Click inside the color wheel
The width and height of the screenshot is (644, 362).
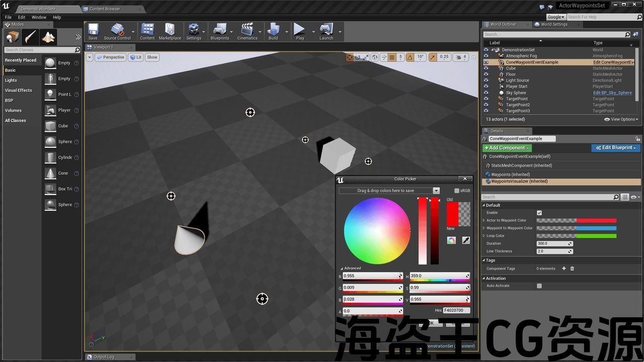[377, 231]
